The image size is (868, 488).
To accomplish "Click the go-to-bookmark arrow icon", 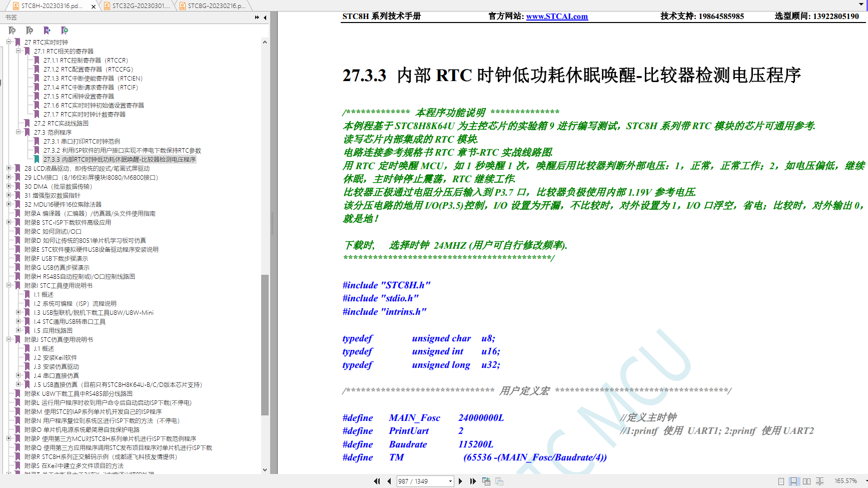I will 47,31.
